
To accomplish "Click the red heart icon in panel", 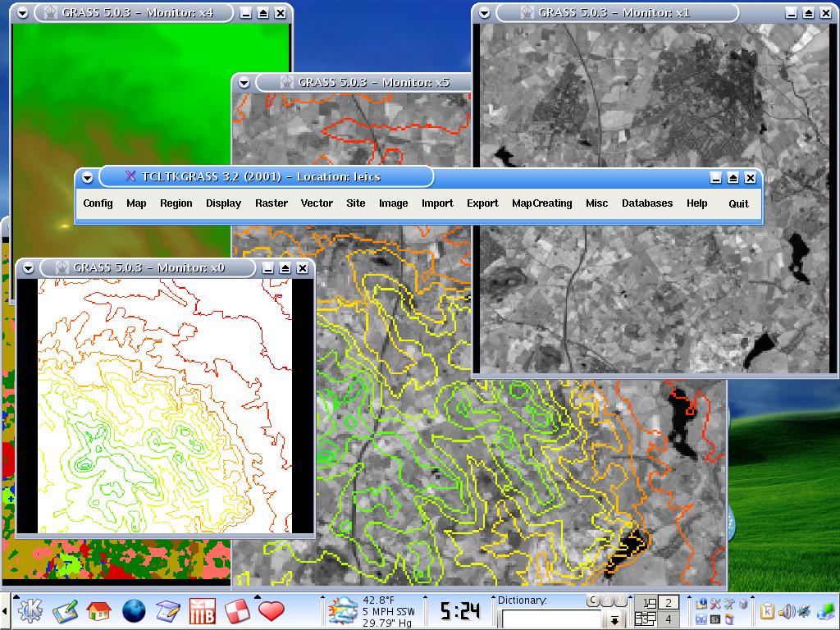I will [272, 611].
